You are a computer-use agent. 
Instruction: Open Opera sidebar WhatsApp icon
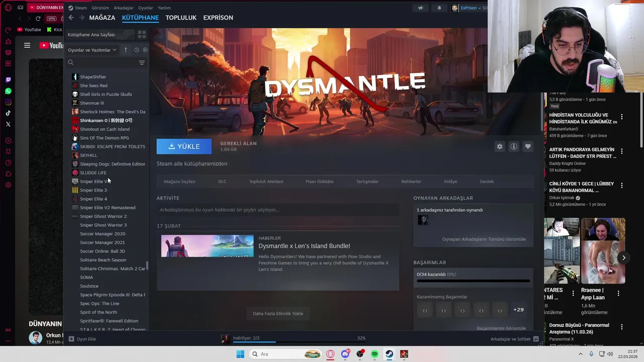pyautogui.click(x=8, y=91)
